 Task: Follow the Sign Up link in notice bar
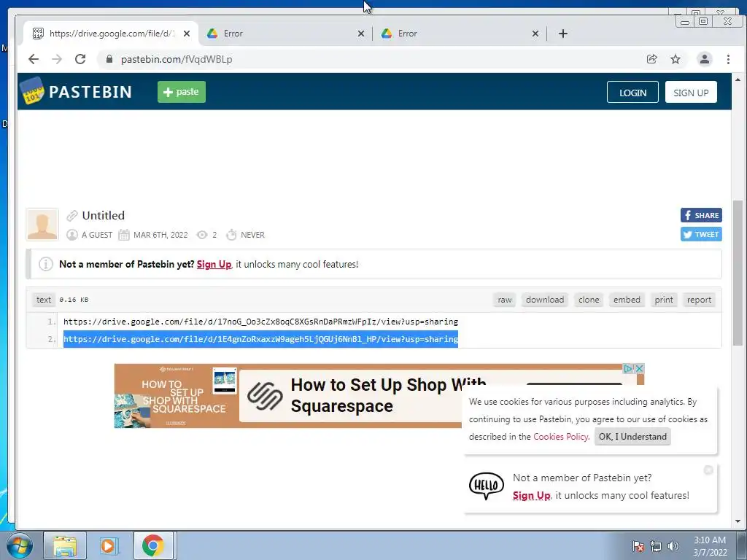click(214, 264)
